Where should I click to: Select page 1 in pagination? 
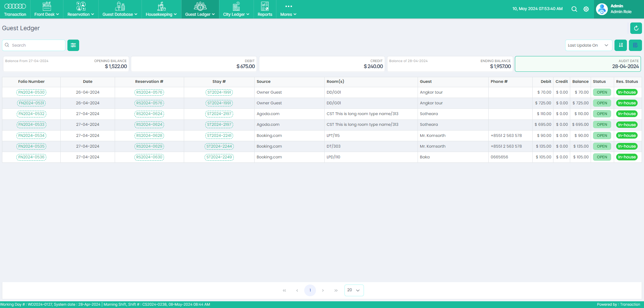310,290
